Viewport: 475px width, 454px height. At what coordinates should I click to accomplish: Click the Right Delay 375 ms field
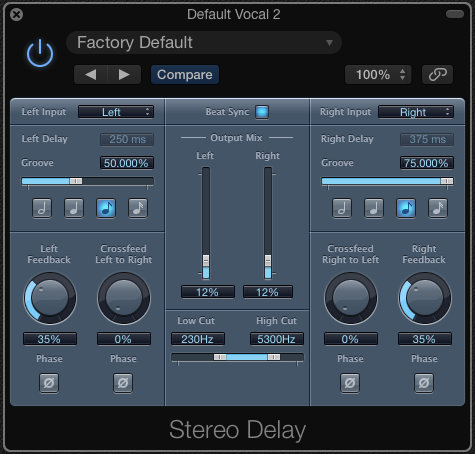(x=427, y=139)
